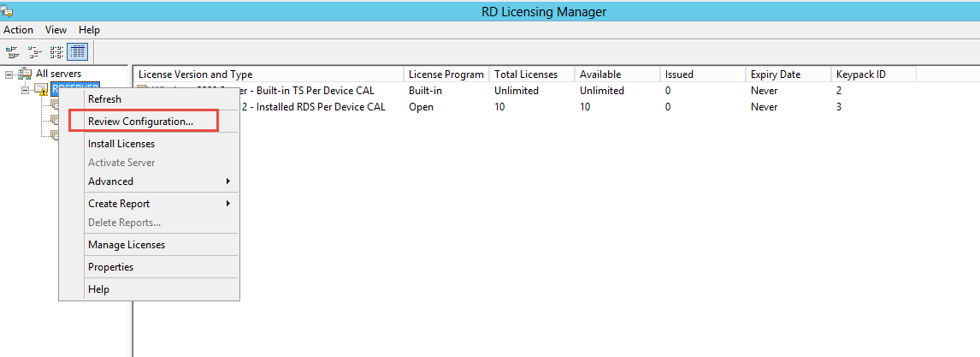
Task: Click the Open license program cell
Action: [420, 107]
